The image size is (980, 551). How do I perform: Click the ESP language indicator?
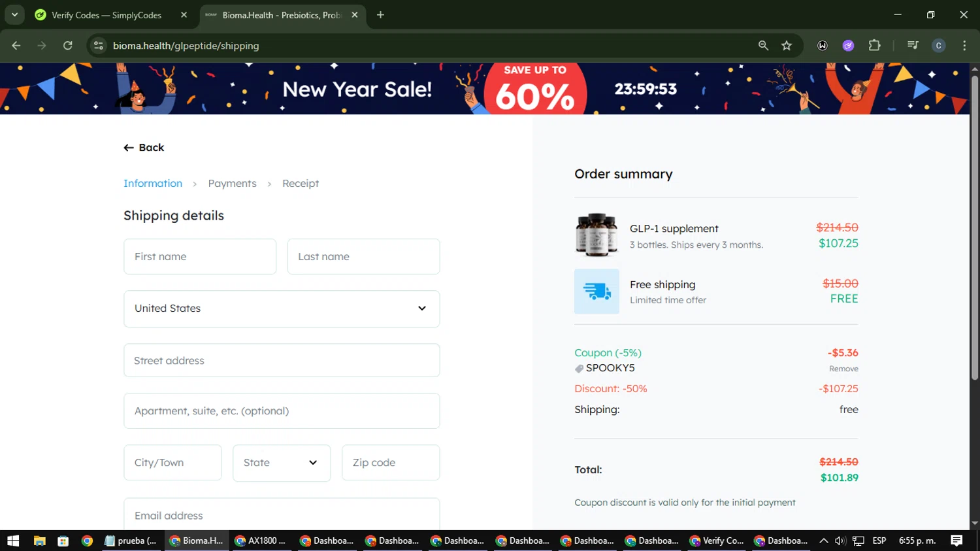(x=879, y=541)
